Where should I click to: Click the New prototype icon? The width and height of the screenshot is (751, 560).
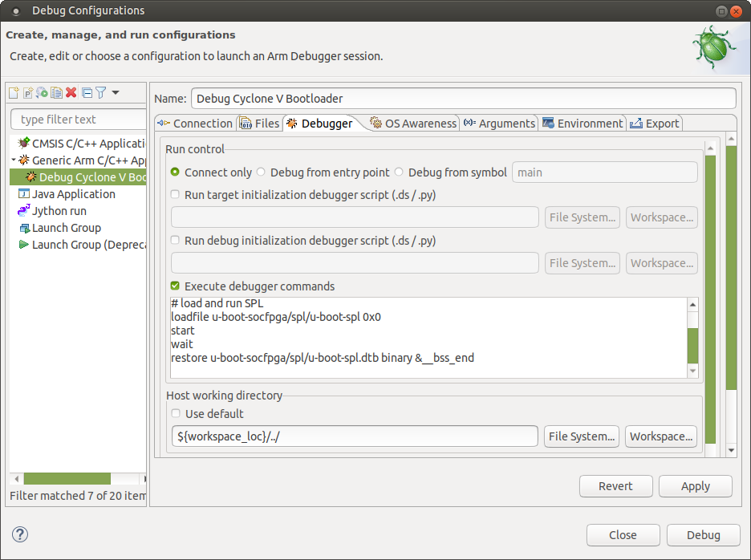[28, 93]
